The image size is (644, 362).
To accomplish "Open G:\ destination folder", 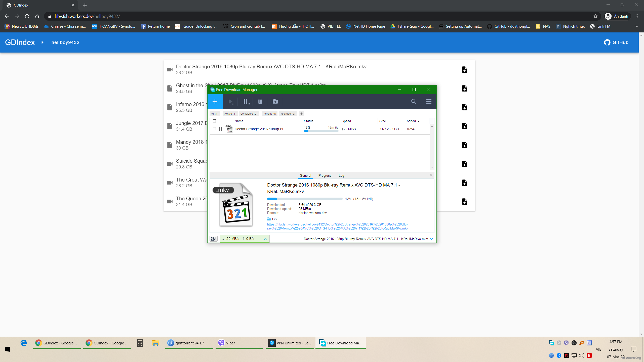I will [272, 219].
